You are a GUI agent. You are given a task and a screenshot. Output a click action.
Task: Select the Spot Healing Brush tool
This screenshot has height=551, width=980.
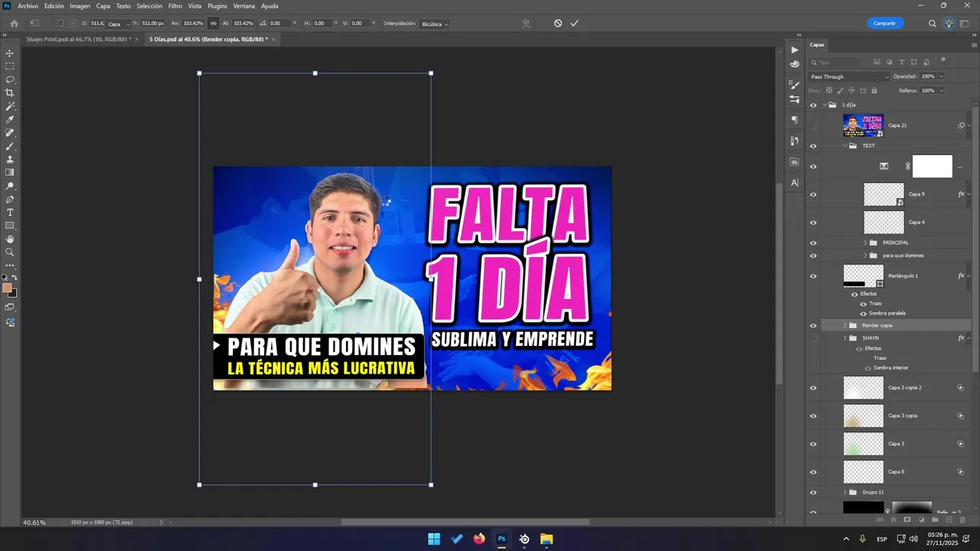point(10,132)
